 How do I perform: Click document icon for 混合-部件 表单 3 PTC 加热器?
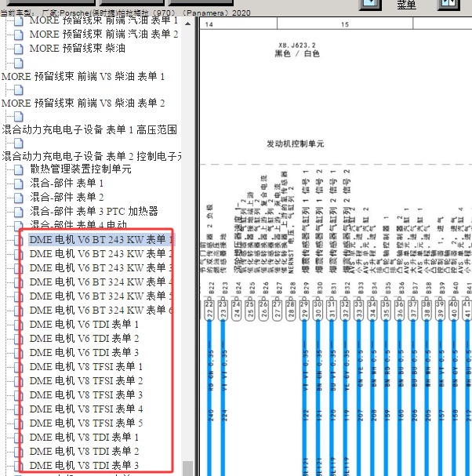[x=19, y=212]
